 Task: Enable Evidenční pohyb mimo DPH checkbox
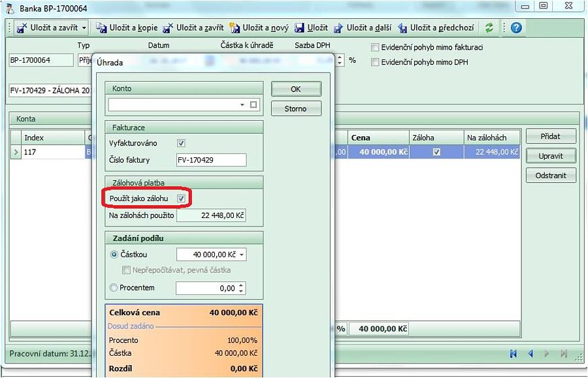(375, 63)
